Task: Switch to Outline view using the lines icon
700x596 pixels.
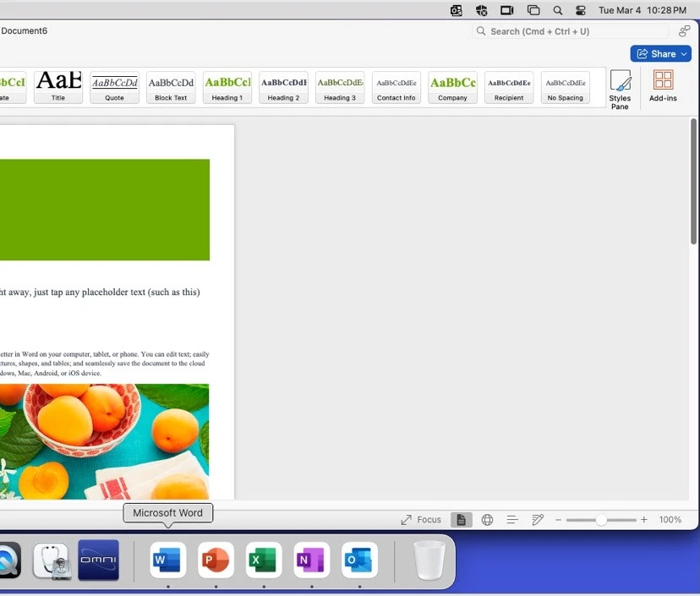Action: (x=512, y=519)
